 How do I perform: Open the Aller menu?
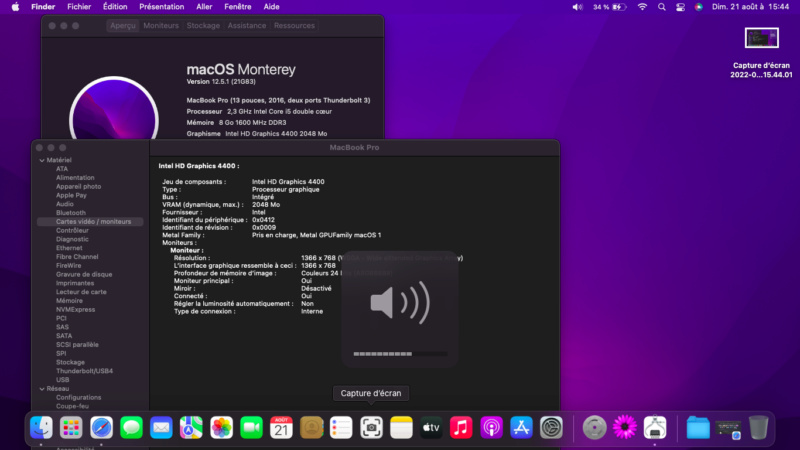[x=204, y=7]
